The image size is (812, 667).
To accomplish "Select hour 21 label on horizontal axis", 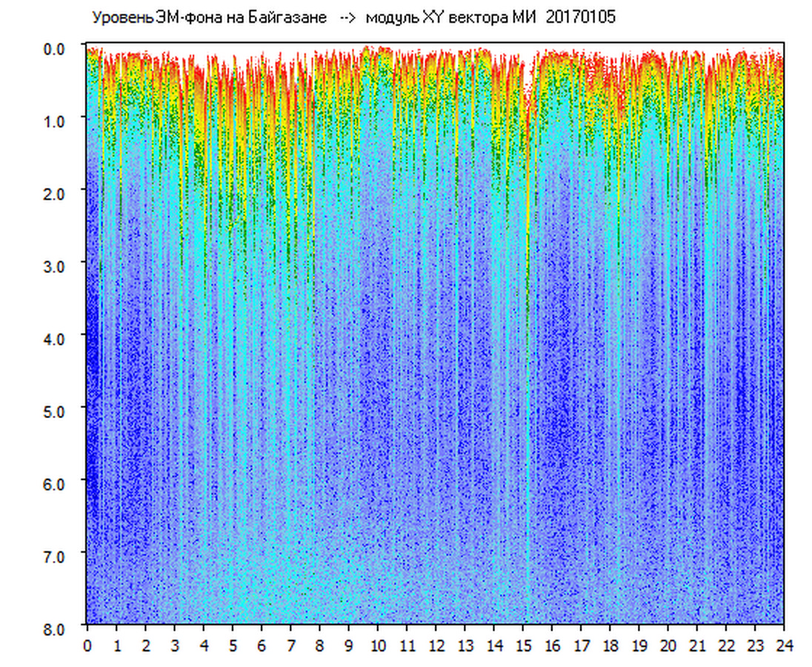I will point(697,646).
